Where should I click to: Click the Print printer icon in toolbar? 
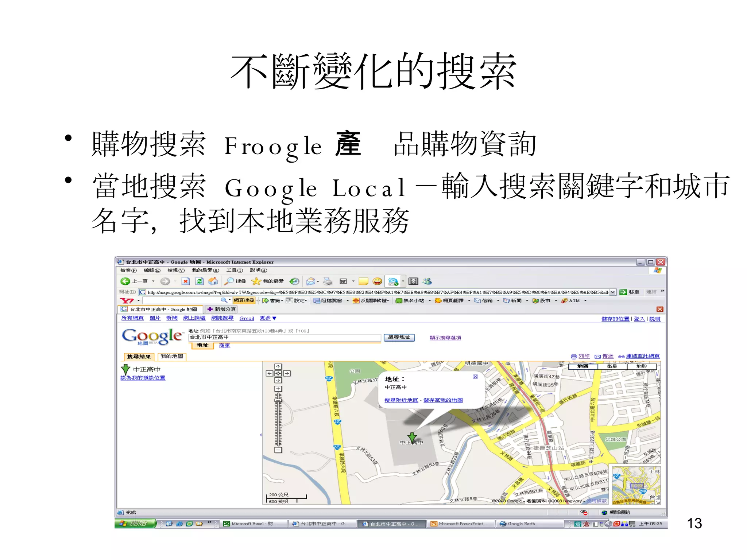click(328, 281)
